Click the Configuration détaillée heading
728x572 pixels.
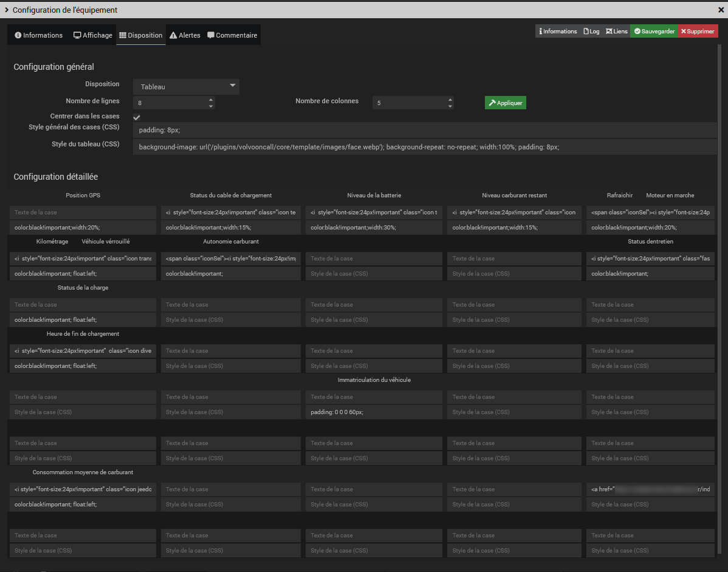coord(56,177)
